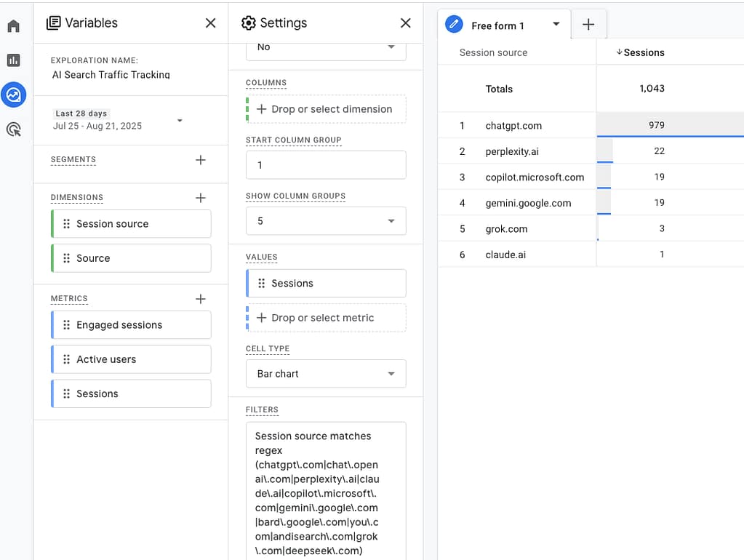Click the exploration name field

[x=111, y=74]
